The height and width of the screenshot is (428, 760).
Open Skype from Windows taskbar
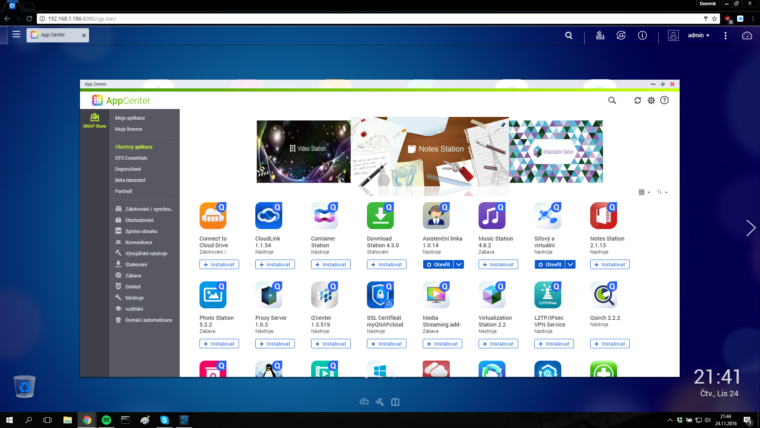164,420
